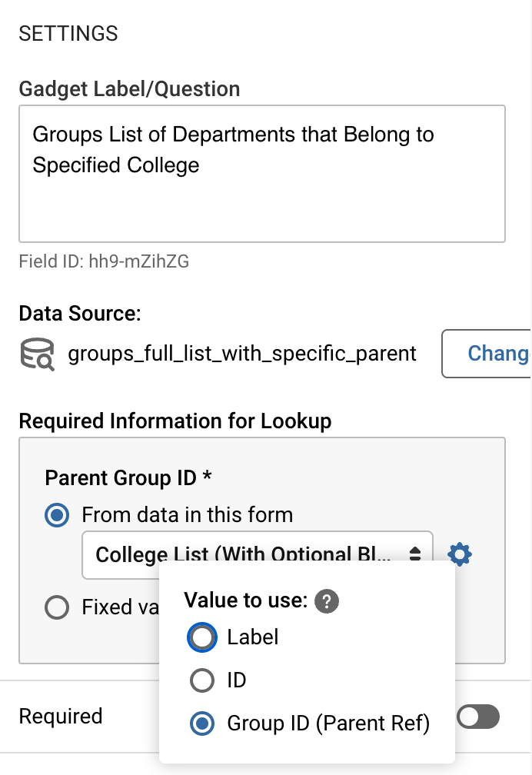
Task: Click the Required Information for Lookup heading
Action: click(x=175, y=421)
